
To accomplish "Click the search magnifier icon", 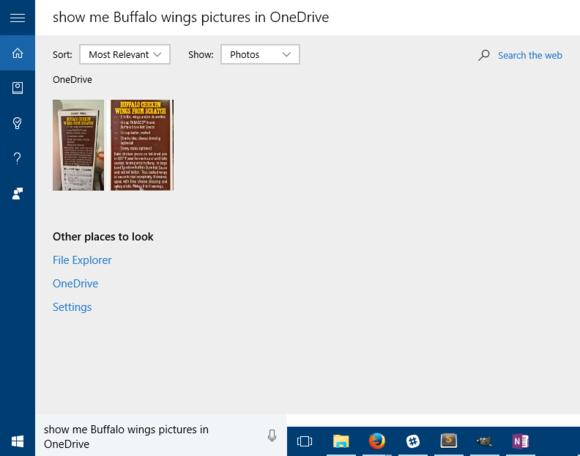I will tap(483, 55).
